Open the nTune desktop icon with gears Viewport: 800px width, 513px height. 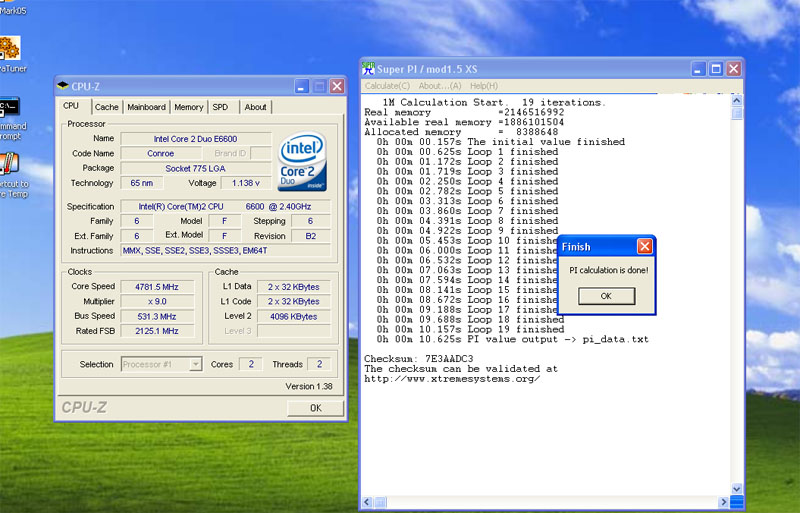click(x=9, y=48)
